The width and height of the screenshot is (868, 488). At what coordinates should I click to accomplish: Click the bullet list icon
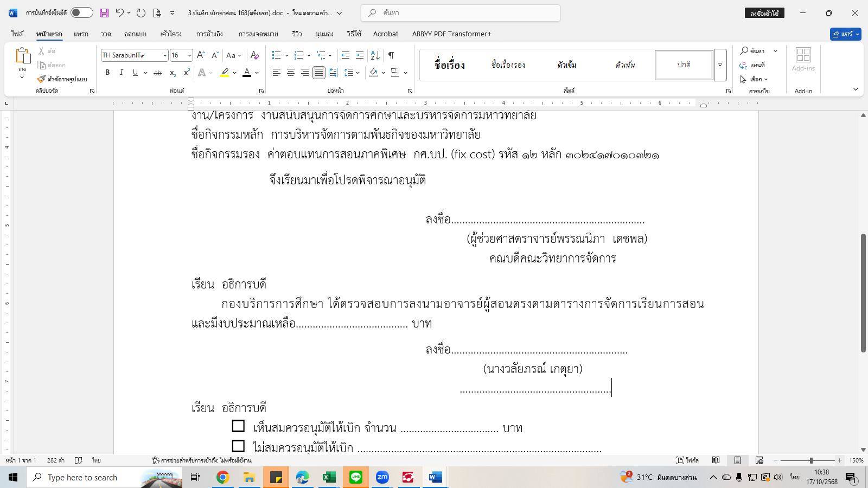pos(277,55)
